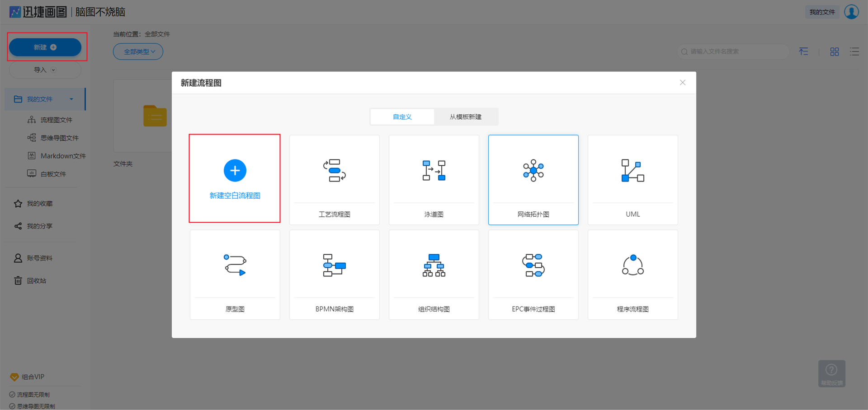
Task: Collapse the 我的文件 tree arrow
Action: (x=71, y=99)
